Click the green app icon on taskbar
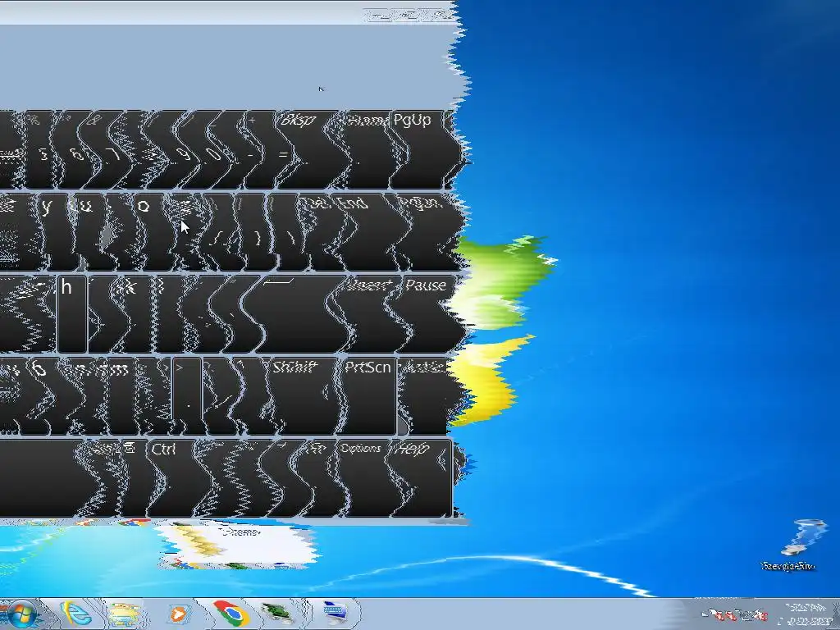This screenshot has height=630, width=840. pyautogui.click(x=277, y=614)
